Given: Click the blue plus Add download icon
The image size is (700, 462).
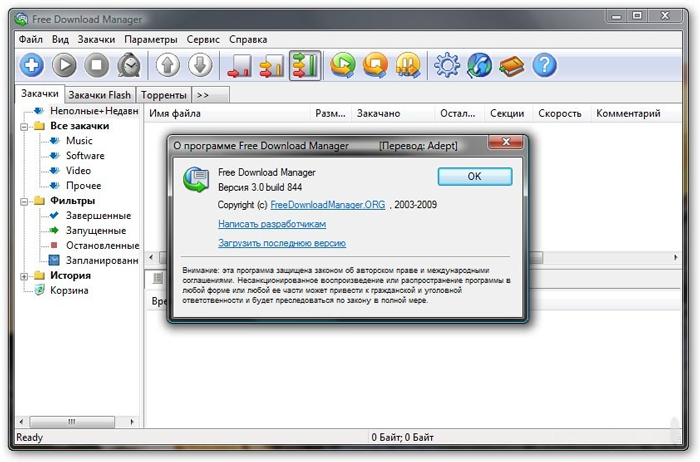Looking at the screenshot, I should click(x=31, y=65).
